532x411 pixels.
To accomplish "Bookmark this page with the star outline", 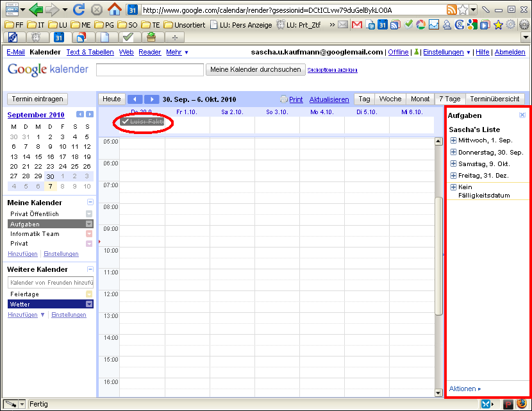I will pos(463,10).
